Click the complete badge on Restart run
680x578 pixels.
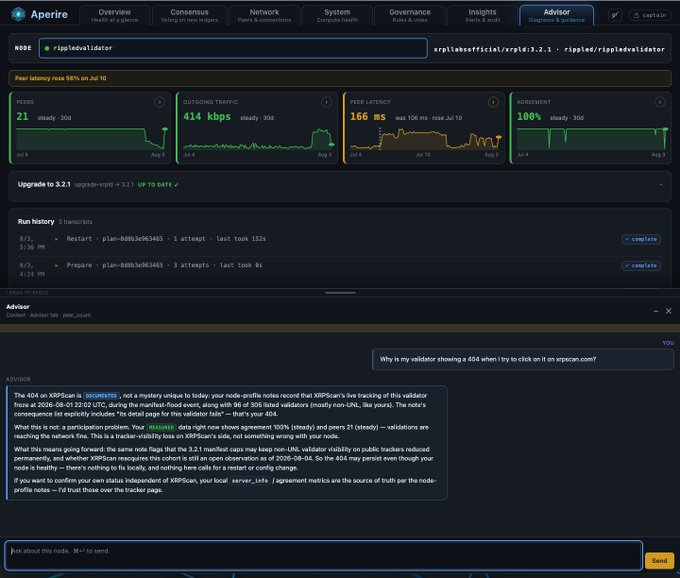click(641, 239)
